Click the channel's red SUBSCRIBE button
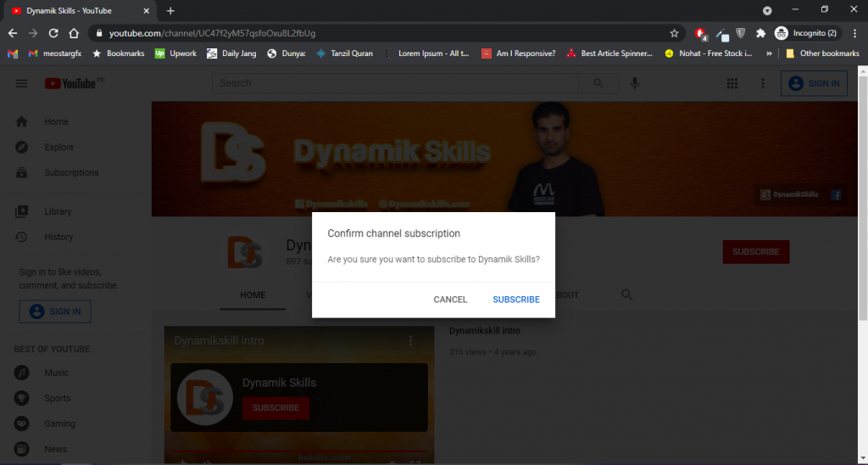The height and width of the screenshot is (465, 868). (x=755, y=252)
